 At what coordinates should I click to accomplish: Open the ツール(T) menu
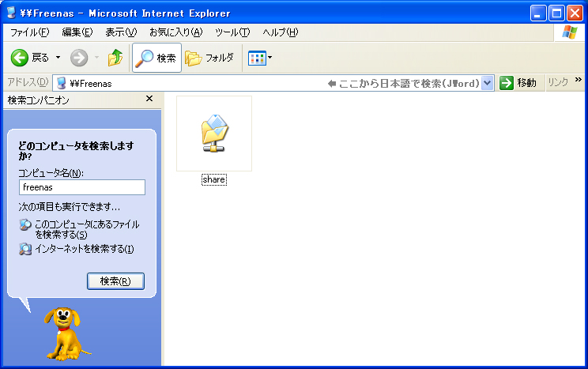[232, 32]
